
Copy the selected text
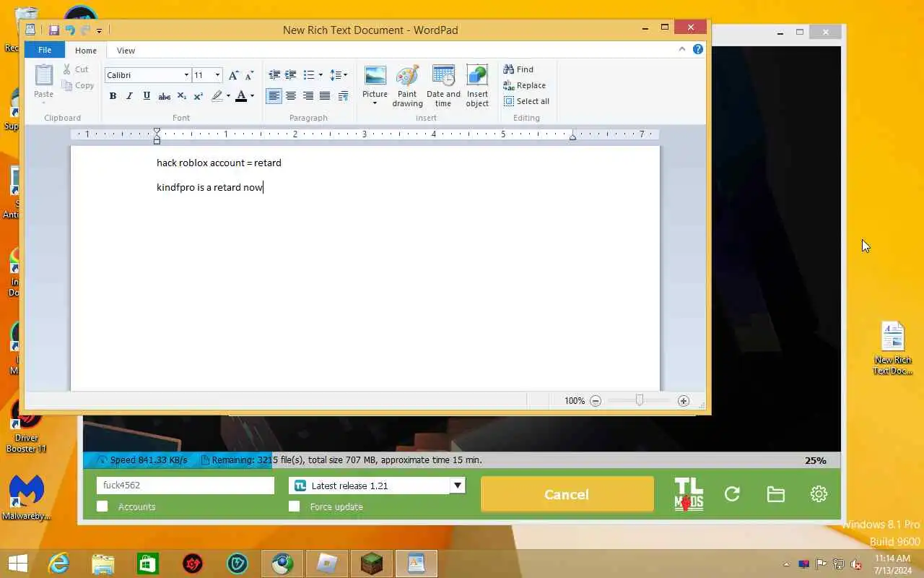tap(78, 85)
